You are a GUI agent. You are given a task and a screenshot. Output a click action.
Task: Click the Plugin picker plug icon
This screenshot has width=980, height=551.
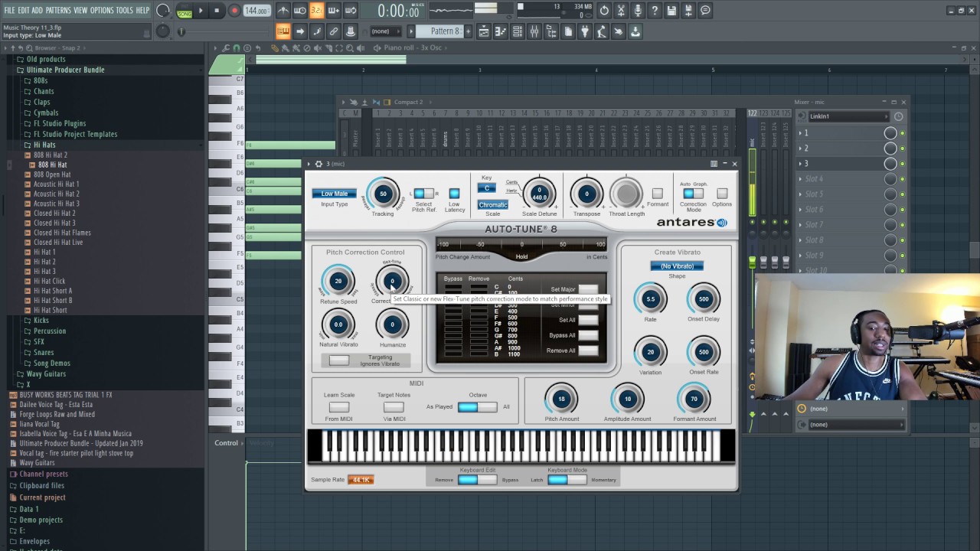tap(585, 31)
